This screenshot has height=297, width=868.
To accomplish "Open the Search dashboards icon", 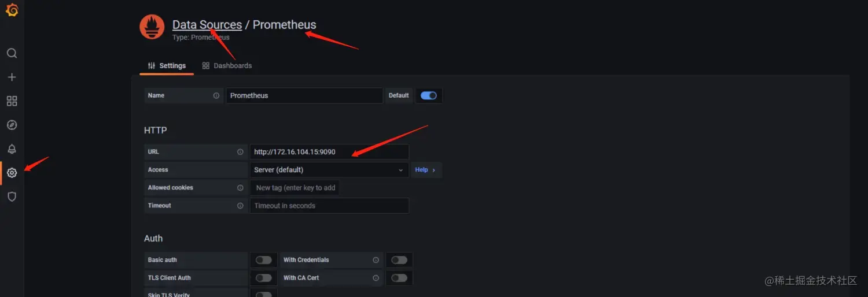I will tap(12, 53).
